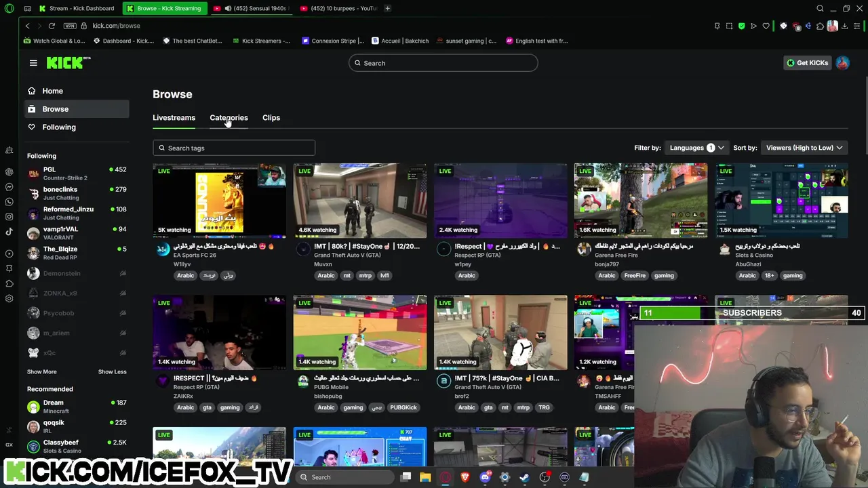Open GX Corner icon in Opera sidebar
868x488 pixels.
tap(9, 445)
